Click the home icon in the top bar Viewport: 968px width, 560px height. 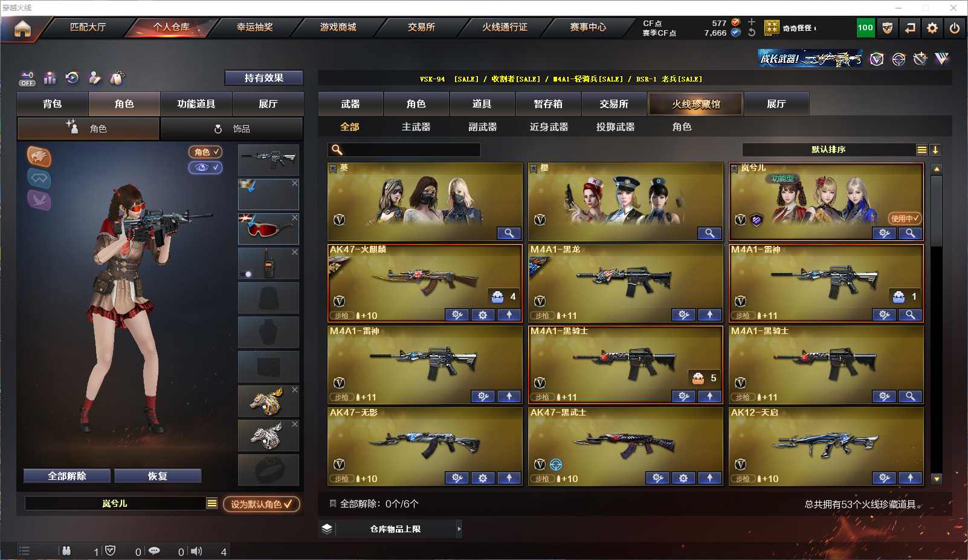(x=22, y=28)
